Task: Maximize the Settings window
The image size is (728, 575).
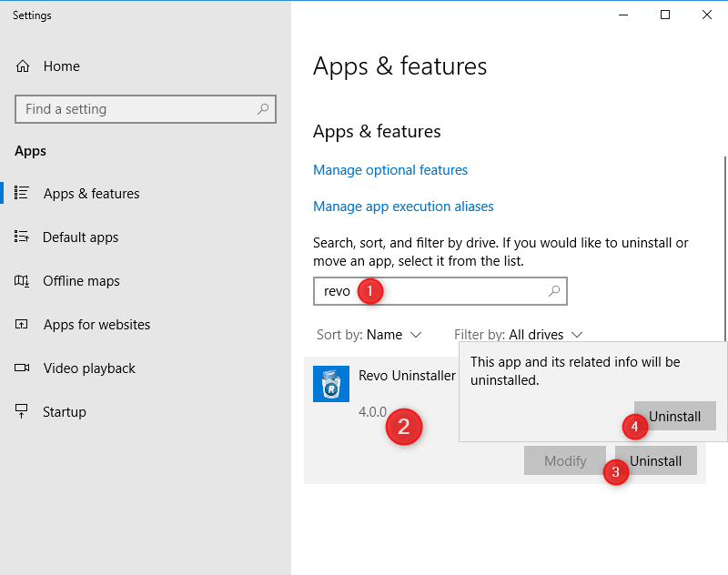Action: click(665, 15)
